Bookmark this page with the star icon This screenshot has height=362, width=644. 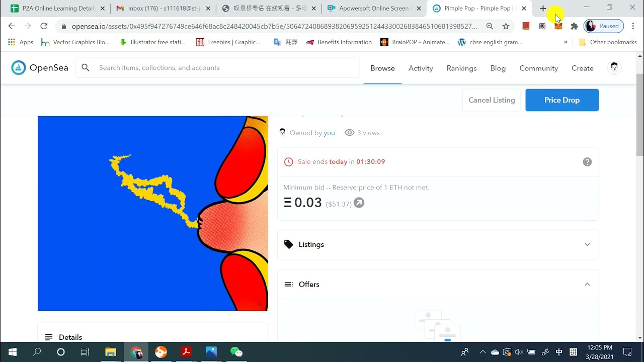pos(506,26)
